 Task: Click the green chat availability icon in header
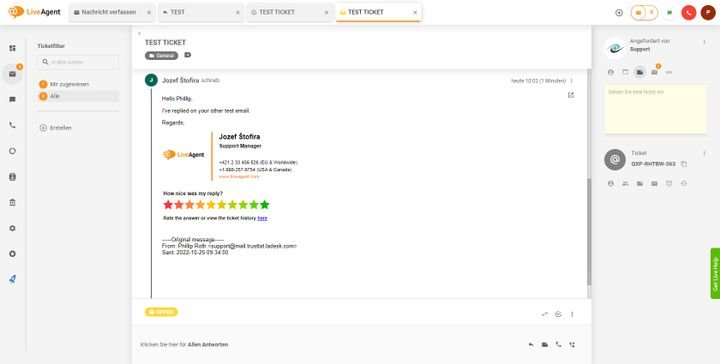coord(669,12)
